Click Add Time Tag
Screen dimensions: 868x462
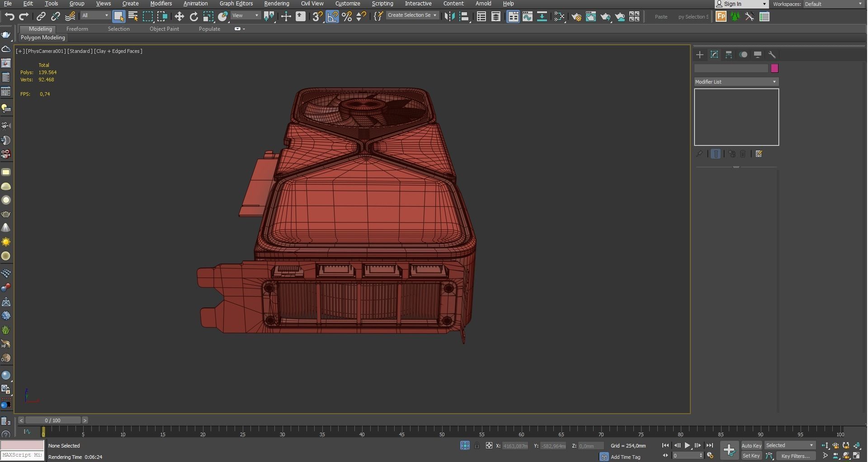pyautogui.click(x=625, y=457)
